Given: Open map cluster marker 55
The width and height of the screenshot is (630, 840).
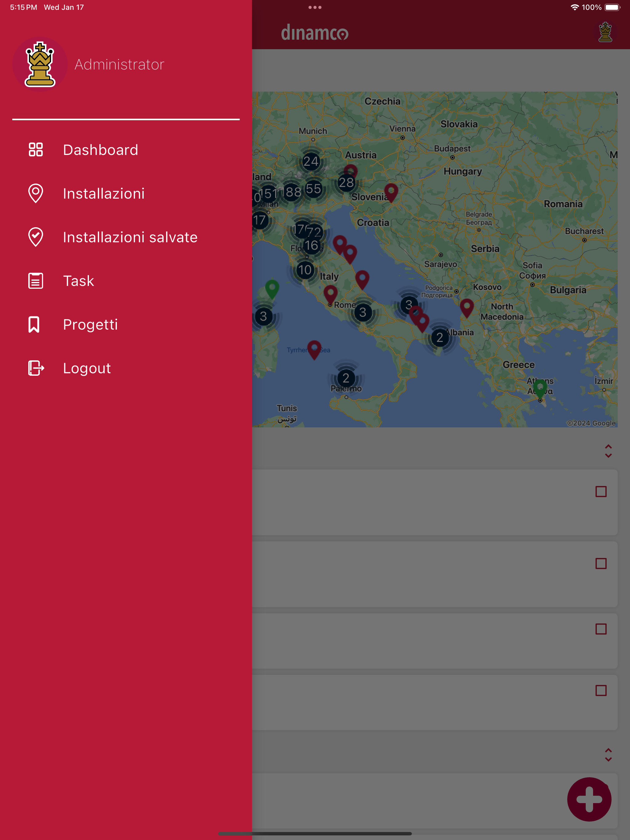Looking at the screenshot, I should click(314, 189).
